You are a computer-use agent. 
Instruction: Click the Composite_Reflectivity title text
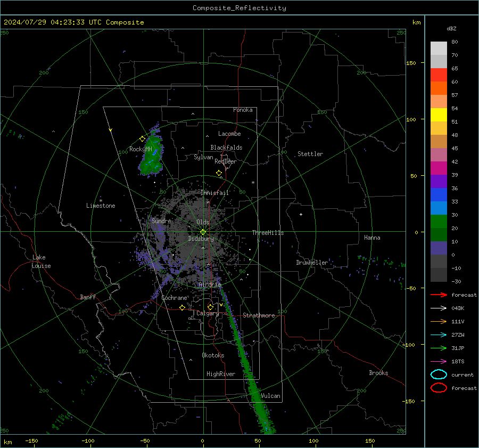(240, 8)
